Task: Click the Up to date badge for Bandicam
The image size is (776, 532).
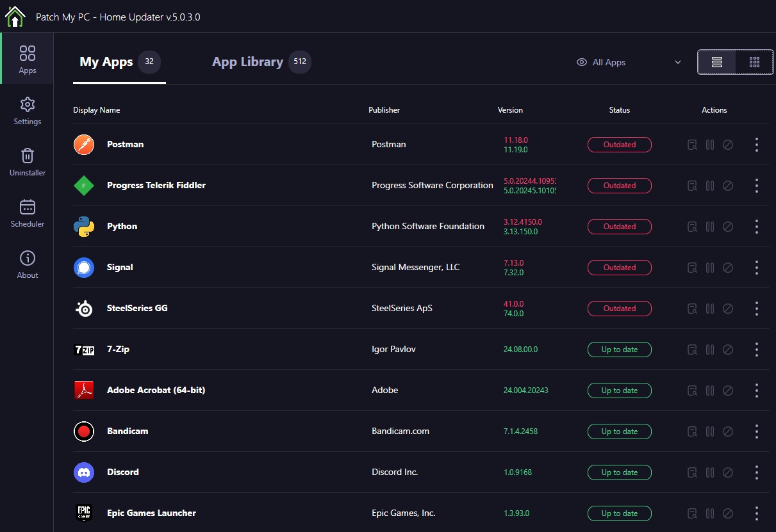Action: (x=619, y=431)
